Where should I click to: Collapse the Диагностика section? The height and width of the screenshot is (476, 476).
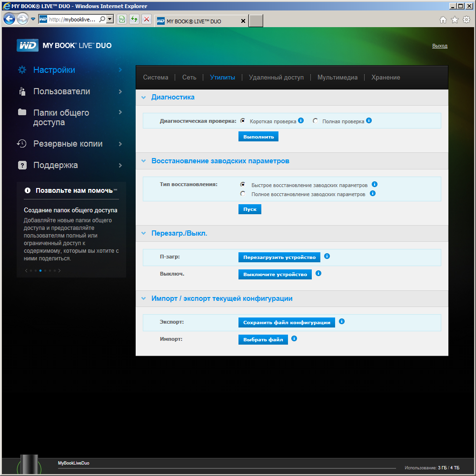pyautogui.click(x=144, y=98)
